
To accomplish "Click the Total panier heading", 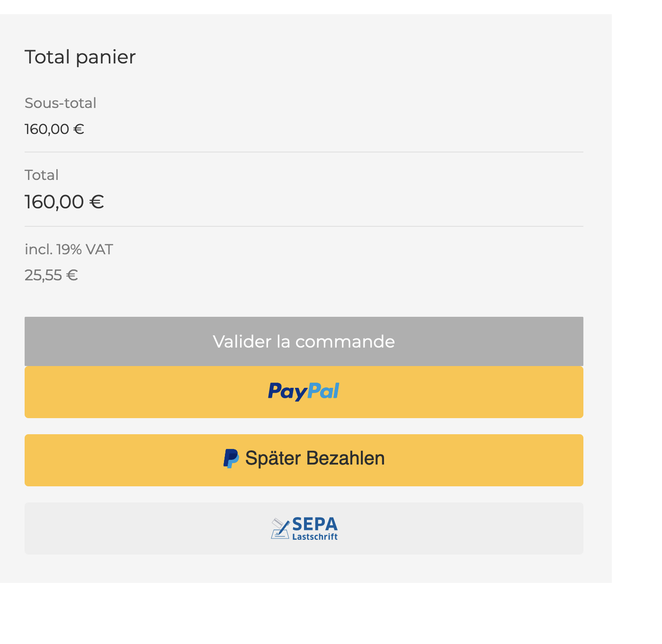I will click(80, 57).
